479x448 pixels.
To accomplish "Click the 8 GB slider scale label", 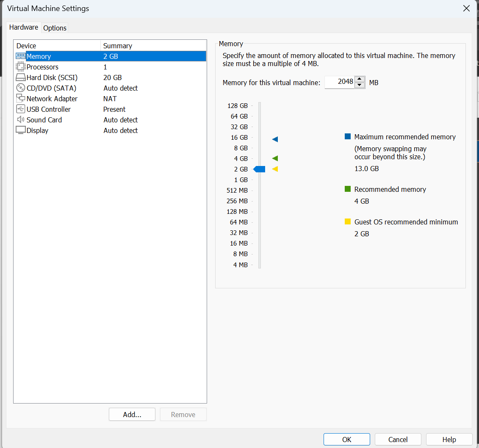I will [x=241, y=148].
